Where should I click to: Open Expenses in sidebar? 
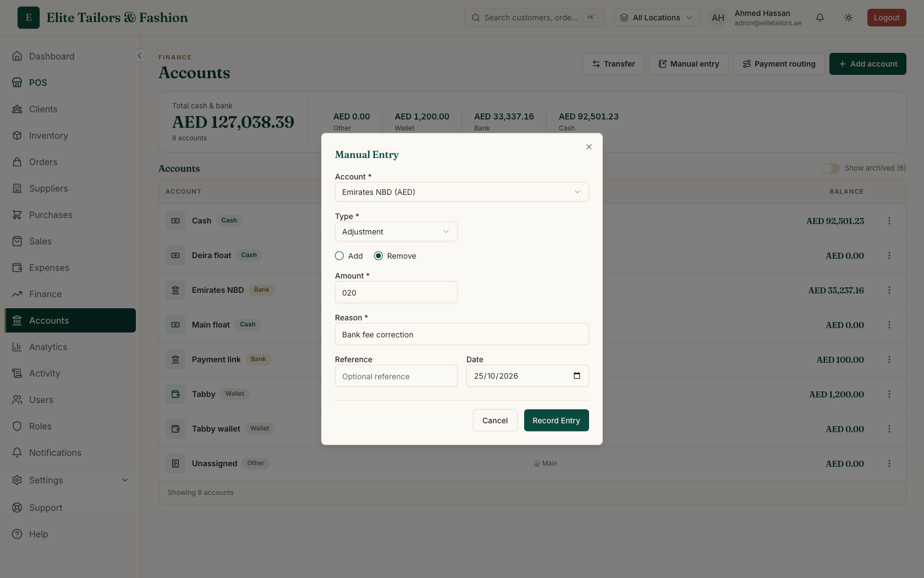(70, 268)
